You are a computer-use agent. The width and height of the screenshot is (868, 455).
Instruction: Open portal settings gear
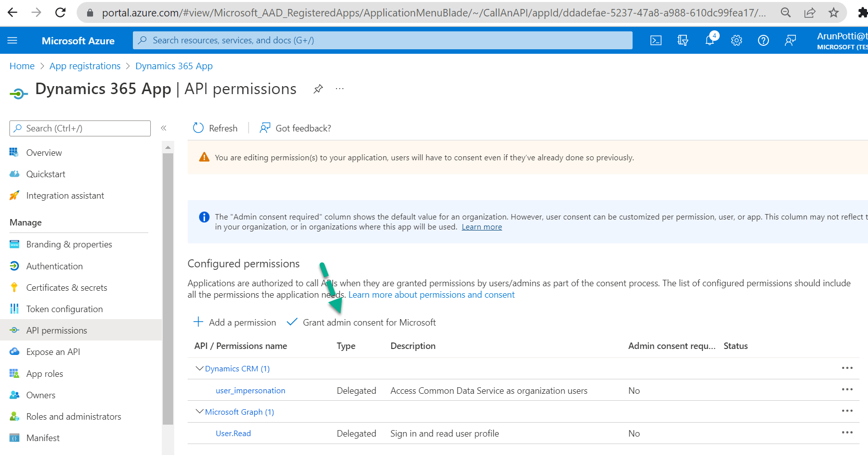click(737, 40)
